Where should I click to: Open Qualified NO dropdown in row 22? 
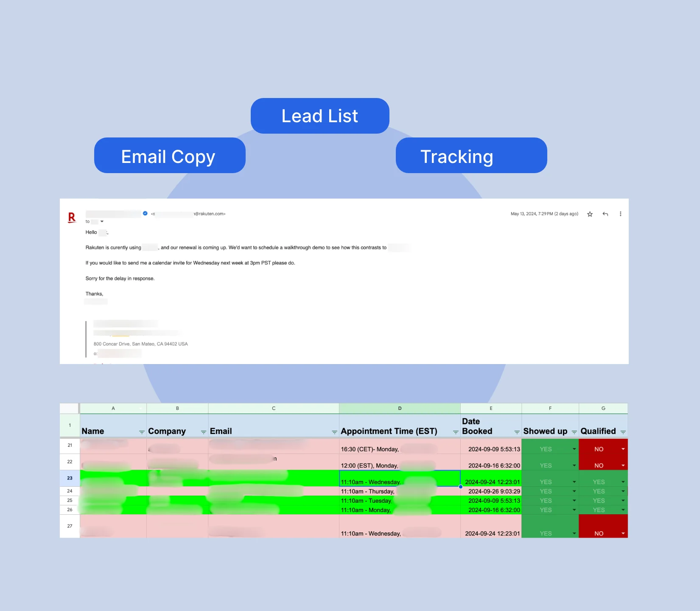(623, 465)
